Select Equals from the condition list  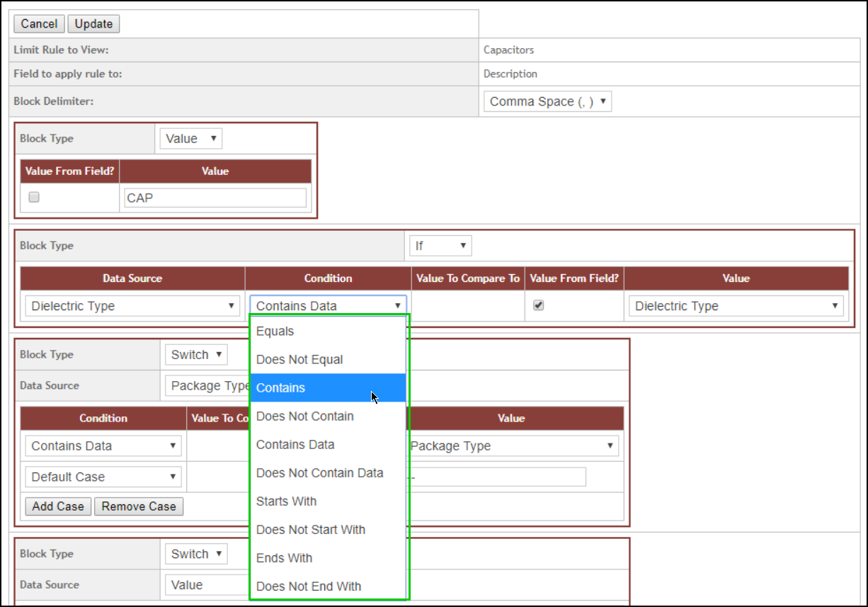coord(275,331)
